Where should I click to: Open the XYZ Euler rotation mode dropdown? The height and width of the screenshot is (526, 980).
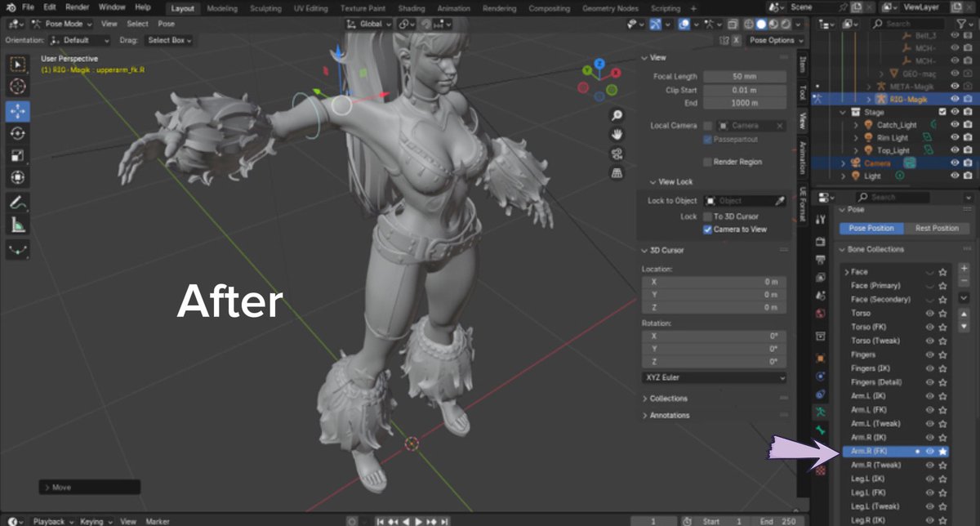(x=715, y=378)
